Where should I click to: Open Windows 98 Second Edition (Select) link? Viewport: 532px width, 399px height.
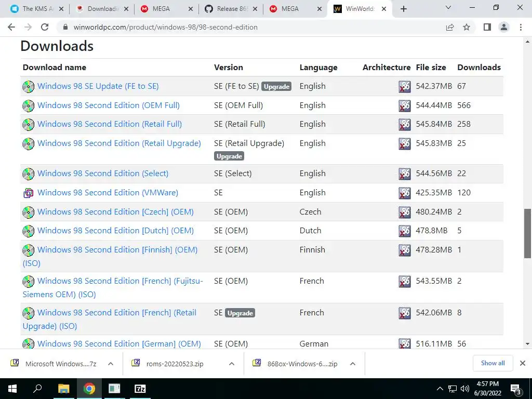point(103,174)
